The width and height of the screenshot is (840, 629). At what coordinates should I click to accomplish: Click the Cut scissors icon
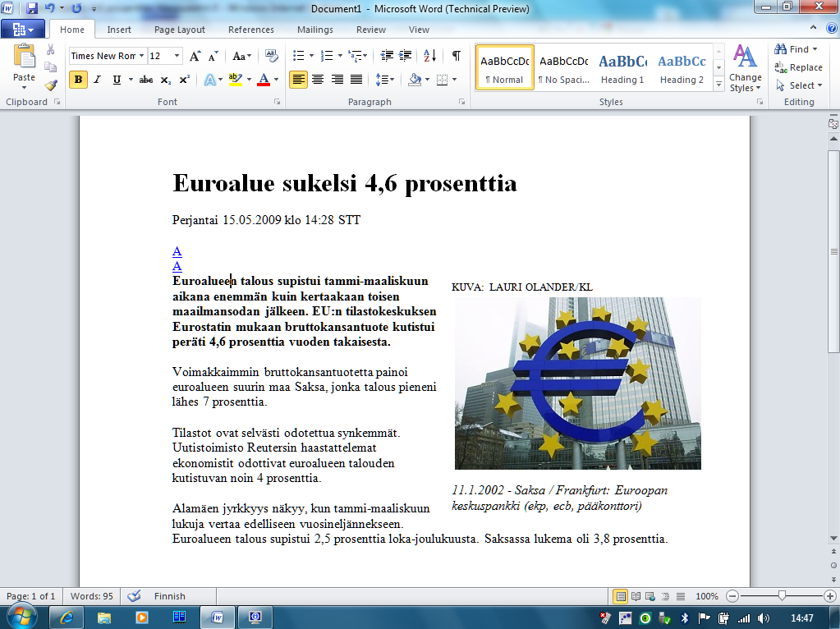(x=50, y=50)
